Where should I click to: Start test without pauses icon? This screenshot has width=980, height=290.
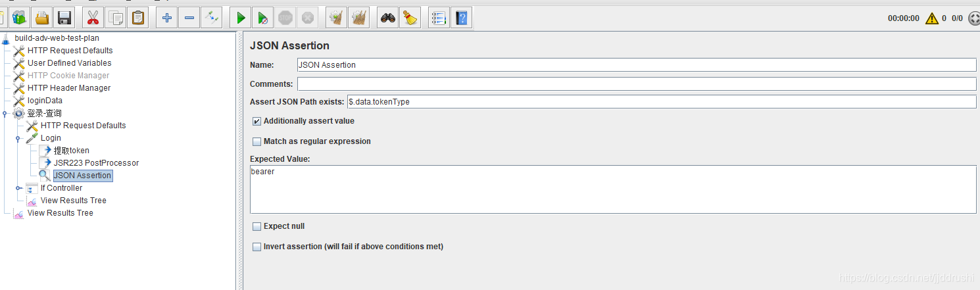263,18
